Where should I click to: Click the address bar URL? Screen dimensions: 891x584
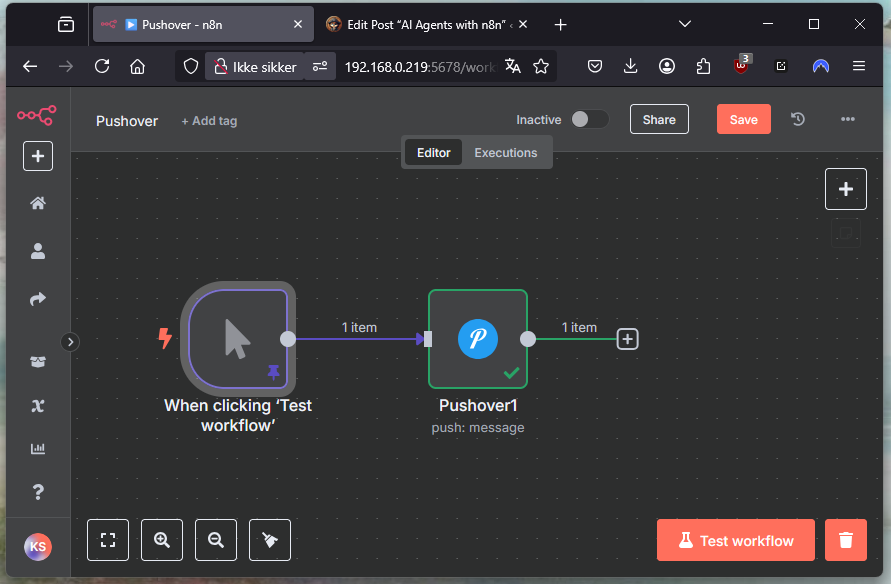(420, 67)
